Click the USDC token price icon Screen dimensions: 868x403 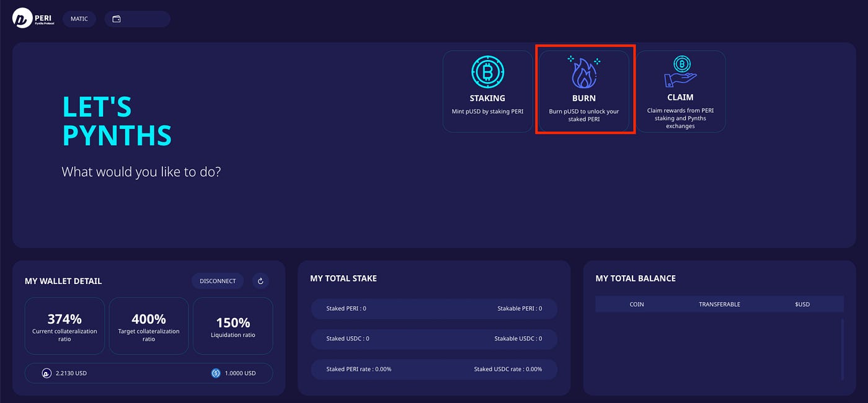[x=216, y=373]
